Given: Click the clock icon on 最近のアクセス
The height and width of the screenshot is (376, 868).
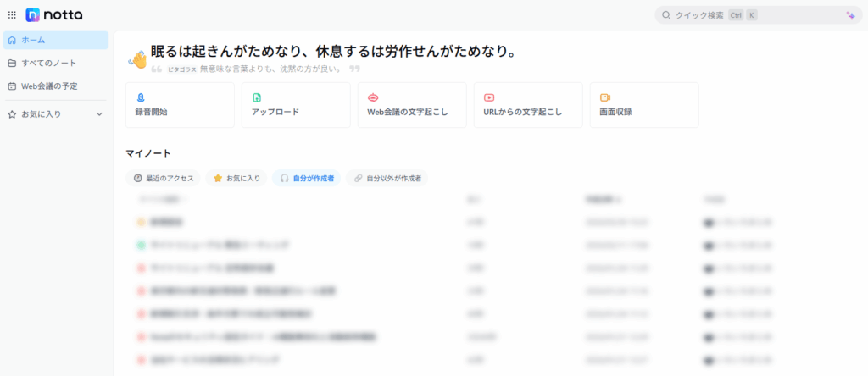Looking at the screenshot, I should coord(138,178).
